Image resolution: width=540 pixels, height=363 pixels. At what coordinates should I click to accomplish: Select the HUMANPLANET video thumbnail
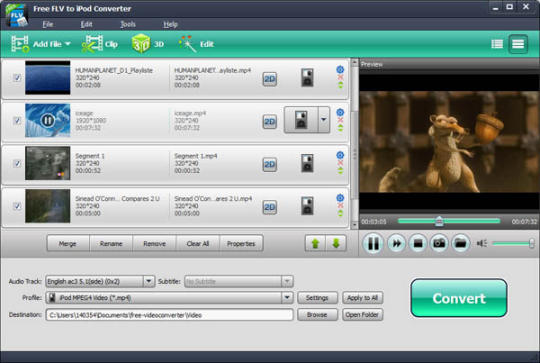(48, 77)
